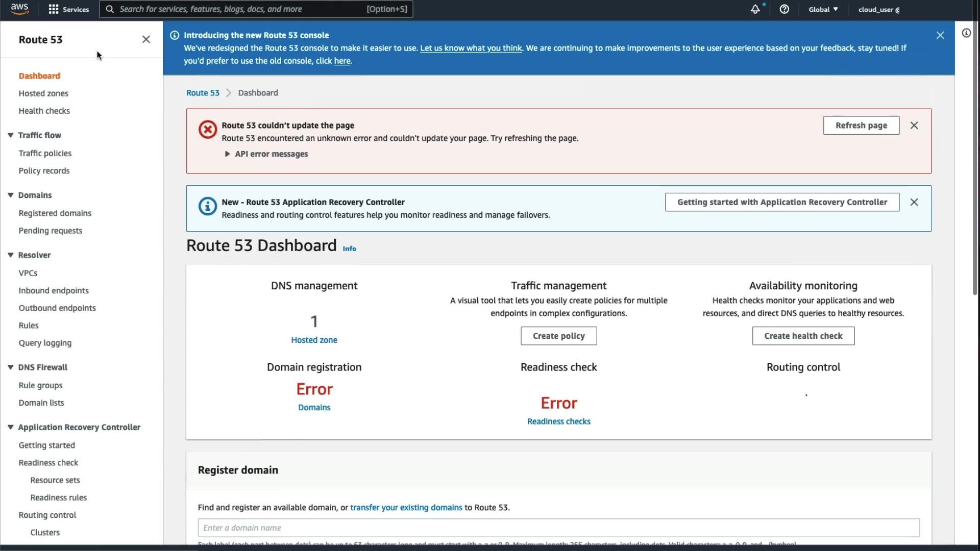The image size is (980, 551).
Task: Collapse the DNS Firewall section
Action: (11, 367)
